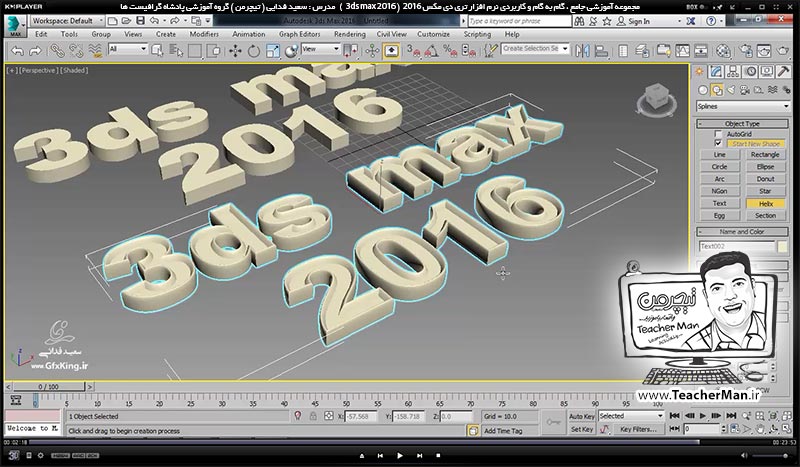The image size is (800, 467).
Task: Open the Edit menu
Action: click(x=41, y=34)
